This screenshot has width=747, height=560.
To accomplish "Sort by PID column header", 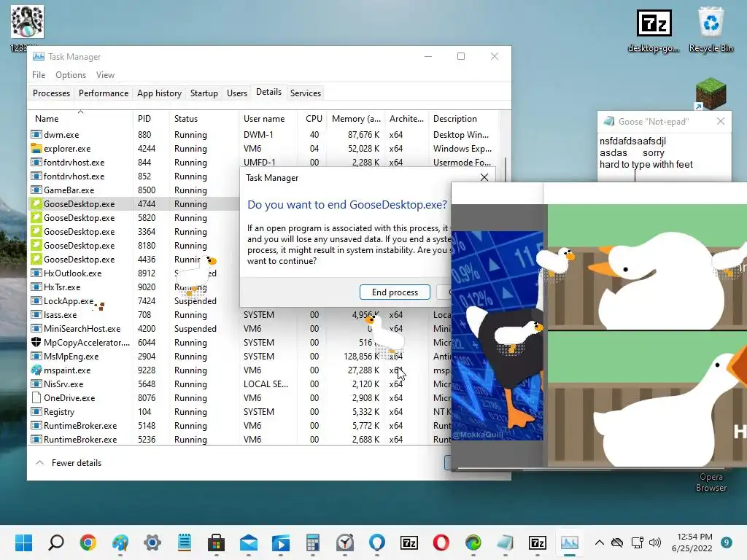I will point(151,119).
